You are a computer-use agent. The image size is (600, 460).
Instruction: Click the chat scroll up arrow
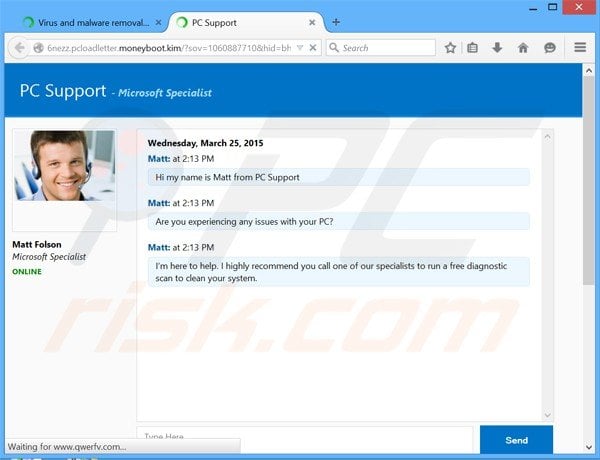pyautogui.click(x=548, y=136)
